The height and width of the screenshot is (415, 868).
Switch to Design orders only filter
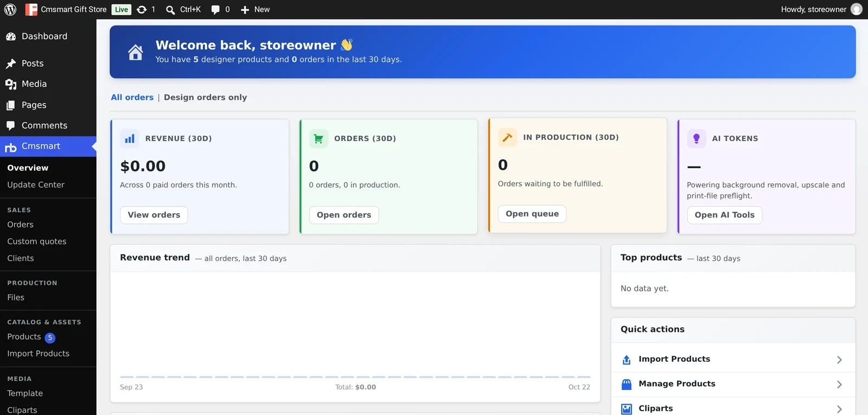click(x=206, y=98)
